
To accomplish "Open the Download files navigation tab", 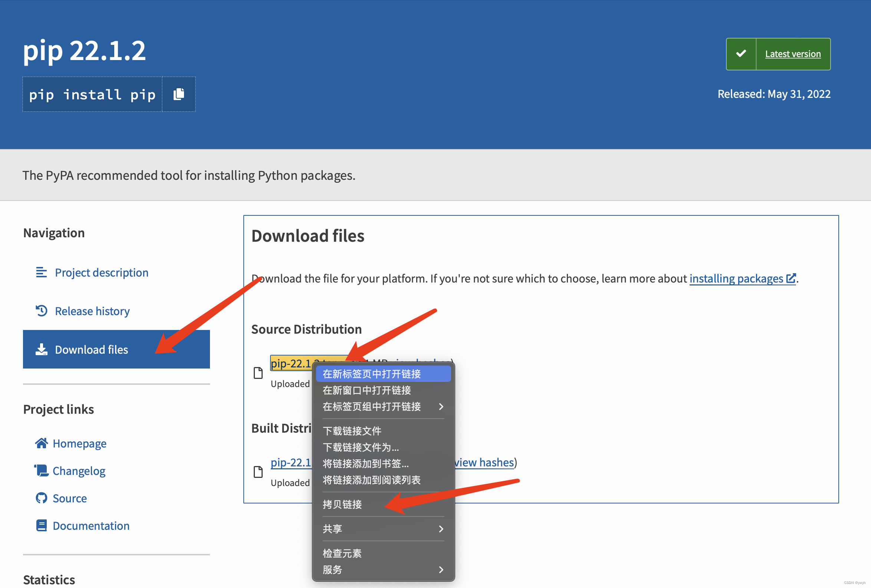I will 91,350.
